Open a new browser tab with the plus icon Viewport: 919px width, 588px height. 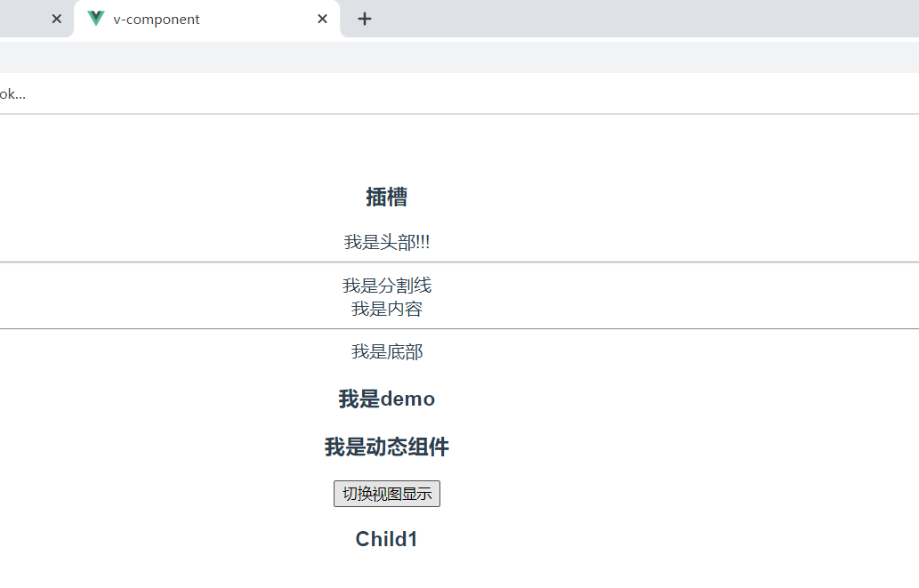(x=364, y=18)
